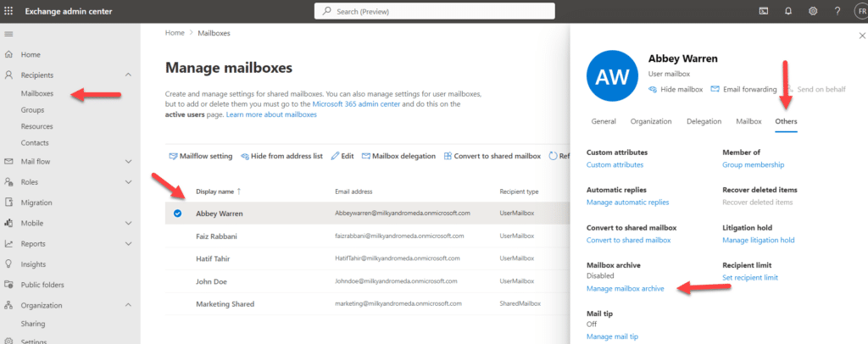Expand the Mail flow section chevron
The image size is (868, 344).
[129, 162]
